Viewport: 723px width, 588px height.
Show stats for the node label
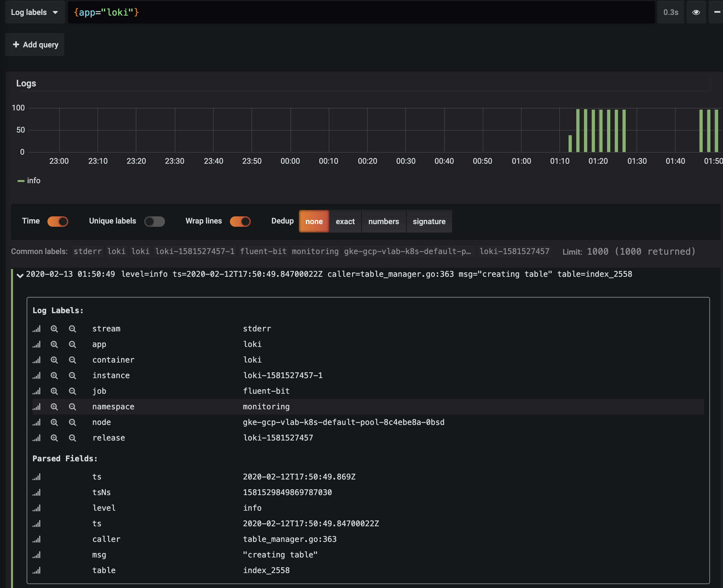(x=37, y=422)
